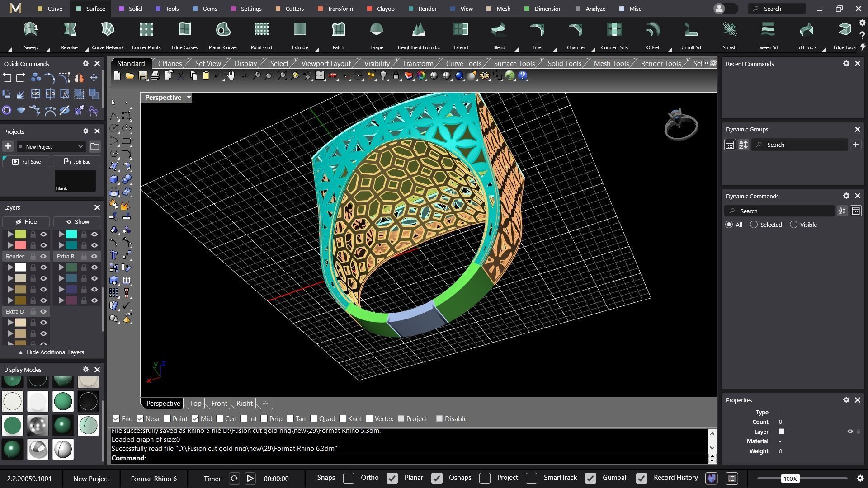Switch to the Surface Tools tab
This screenshot has width=868, height=488.
tap(514, 64)
